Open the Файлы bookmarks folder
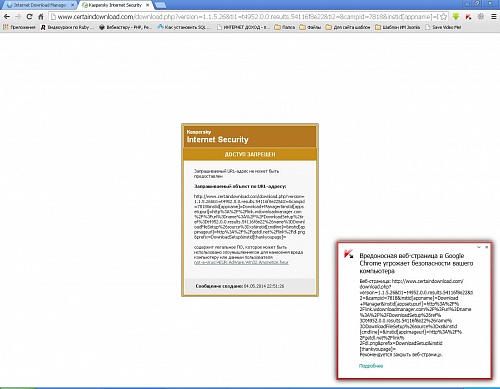This screenshot has height=389, width=500. (310, 27)
